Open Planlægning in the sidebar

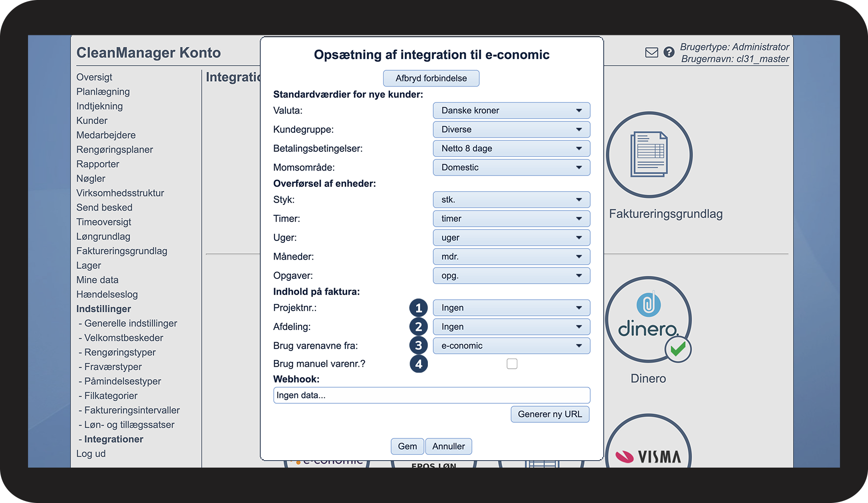click(103, 92)
